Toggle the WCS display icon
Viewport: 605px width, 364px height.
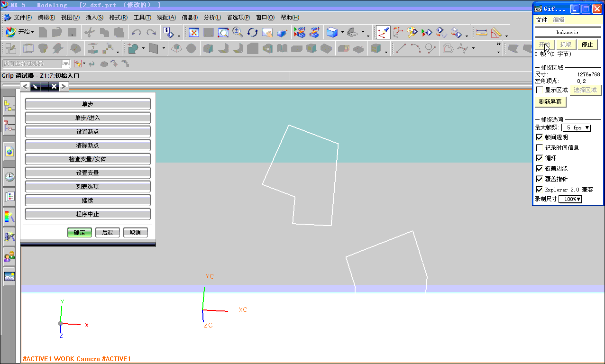pyautogui.click(x=383, y=33)
